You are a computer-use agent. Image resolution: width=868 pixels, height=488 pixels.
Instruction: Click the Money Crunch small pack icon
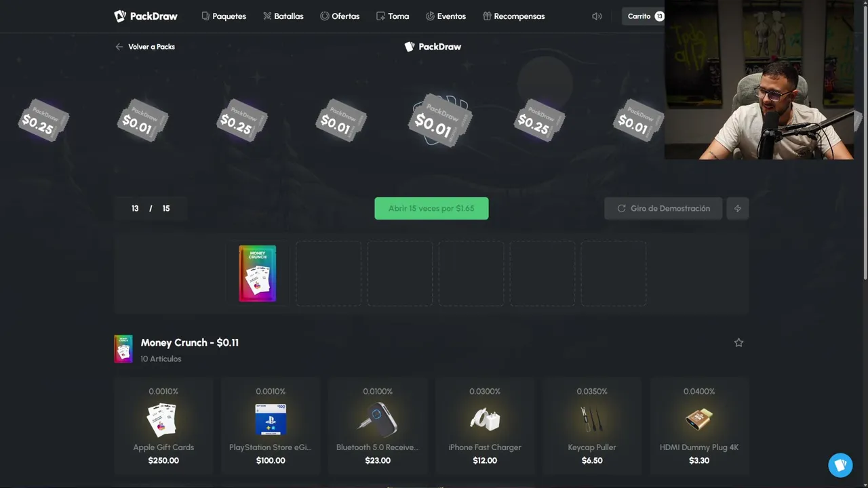[123, 348]
